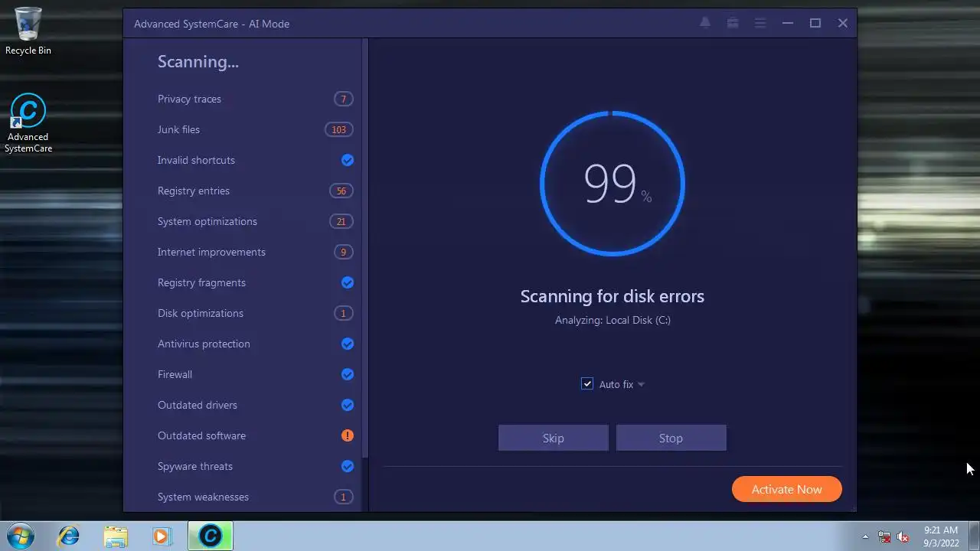Launch Internet Explorer from taskbar

pos(69,536)
